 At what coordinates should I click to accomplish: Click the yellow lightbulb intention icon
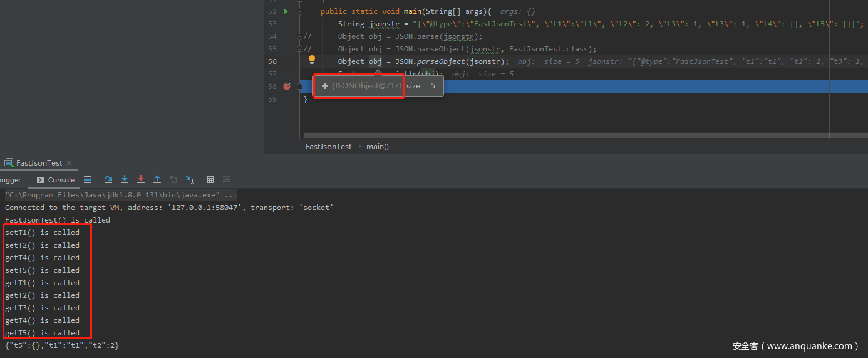click(x=312, y=60)
